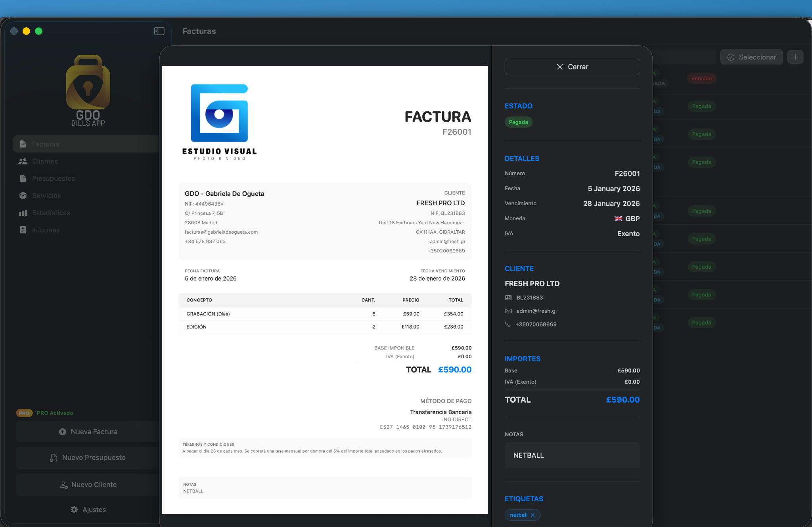Image resolution: width=812 pixels, height=527 pixels.
Task: Click the Vencimiento date 28 January 2026
Action: [611, 204]
